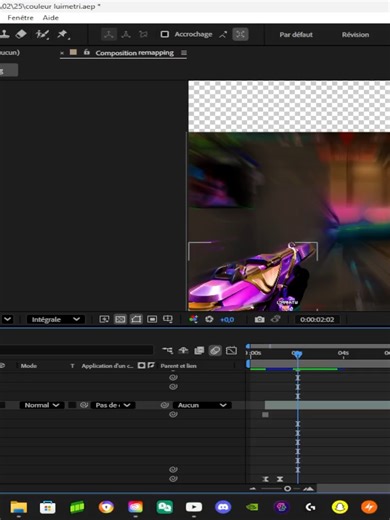Adjust the timeline zoom slider knob
The height and width of the screenshot is (520, 390).
(x=287, y=489)
